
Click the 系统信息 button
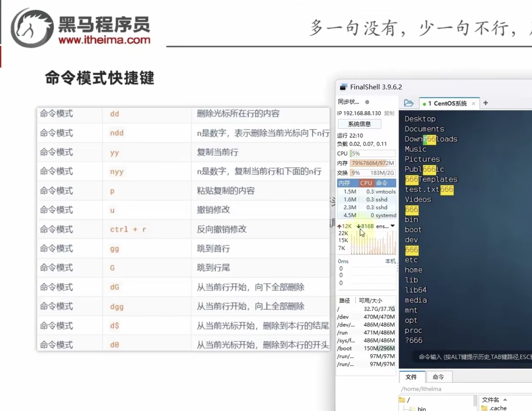tap(359, 124)
